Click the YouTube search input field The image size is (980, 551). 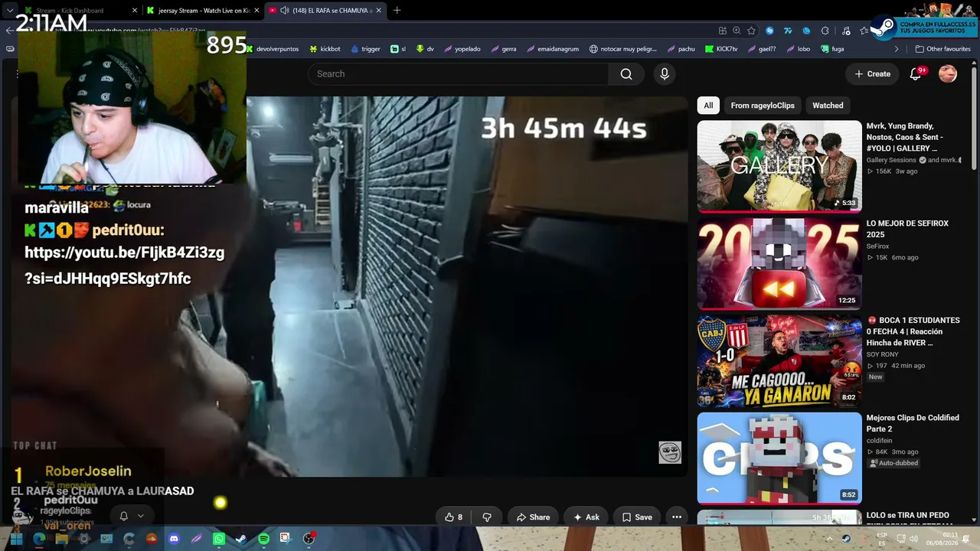tap(458, 74)
